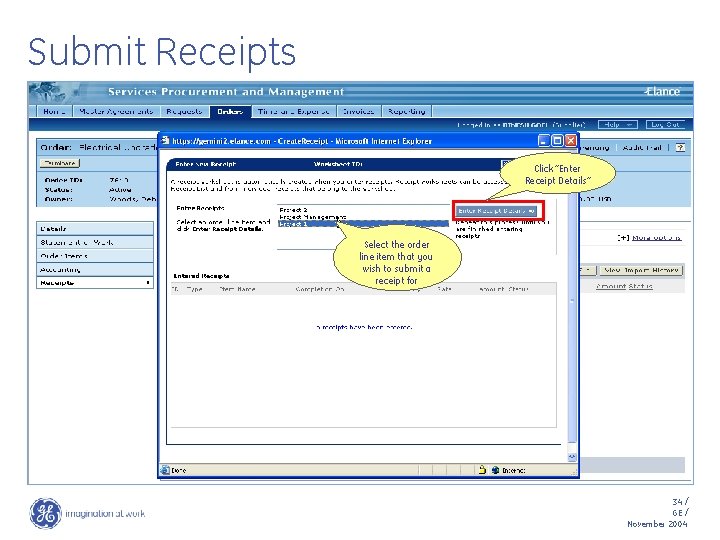Open the Audit Trail link
The image size is (720, 540).
coord(642,147)
